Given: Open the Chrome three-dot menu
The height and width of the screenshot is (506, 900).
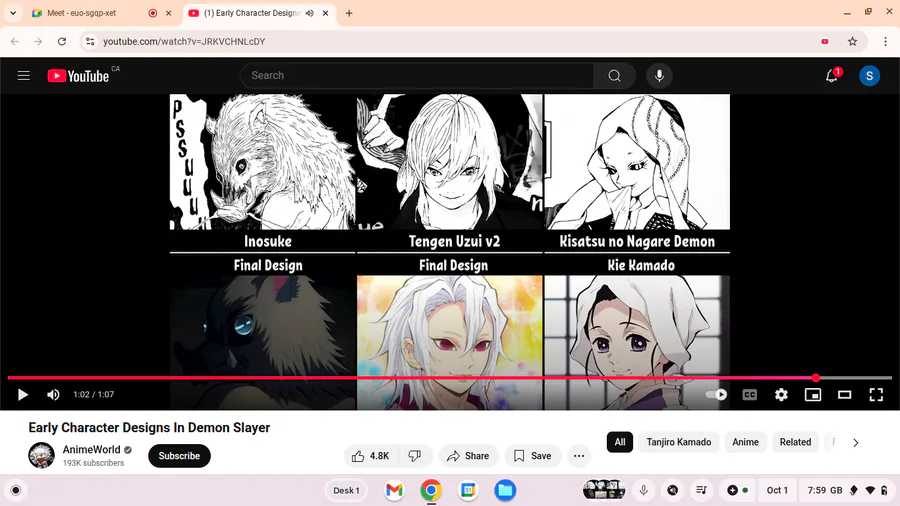Looking at the screenshot, I should pos(885,41).
